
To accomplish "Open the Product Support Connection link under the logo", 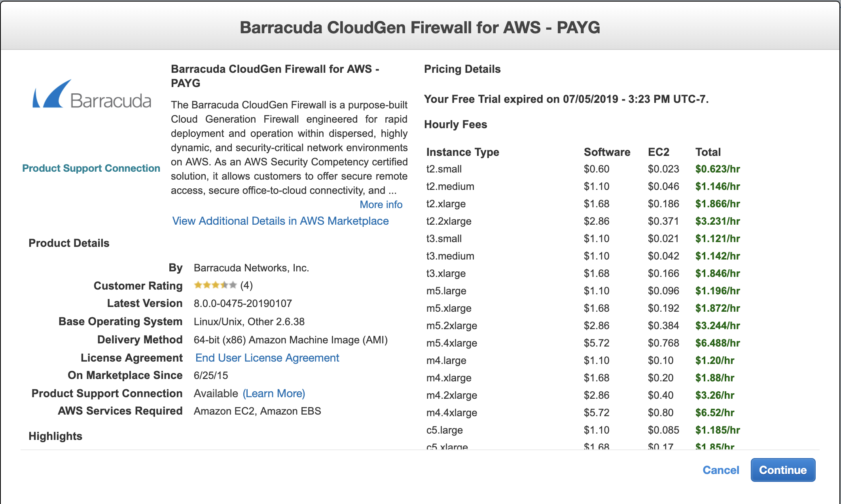I will 91,168.
